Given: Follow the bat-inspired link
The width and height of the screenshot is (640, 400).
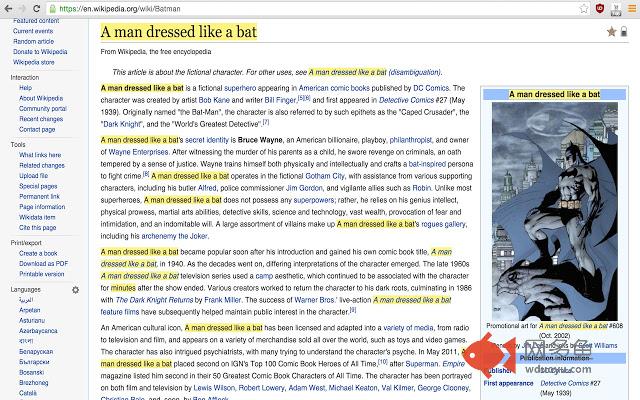Looking at the screenshot, I should [427, 164].
